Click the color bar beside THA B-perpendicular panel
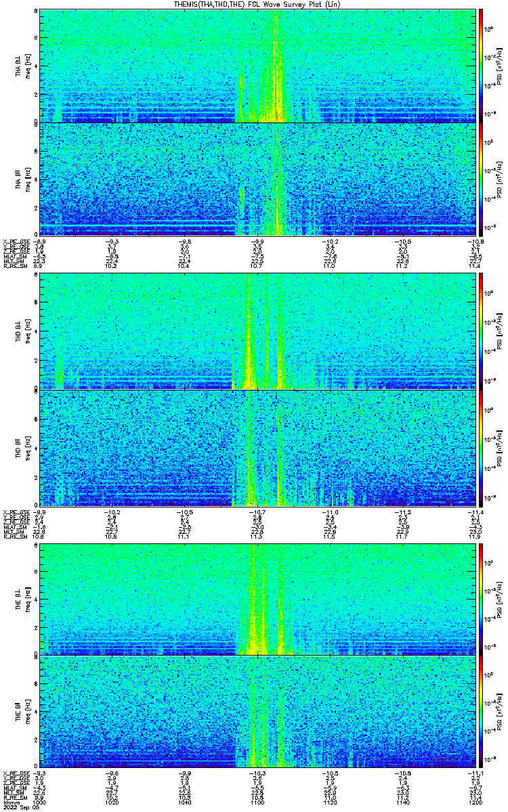 tap(480, 66)
